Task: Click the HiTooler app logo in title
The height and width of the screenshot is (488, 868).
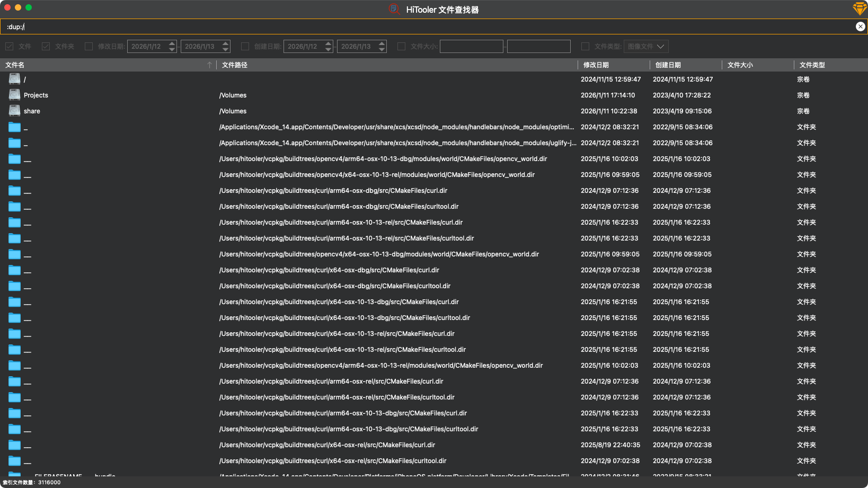Action: click(x=394, y=9)
